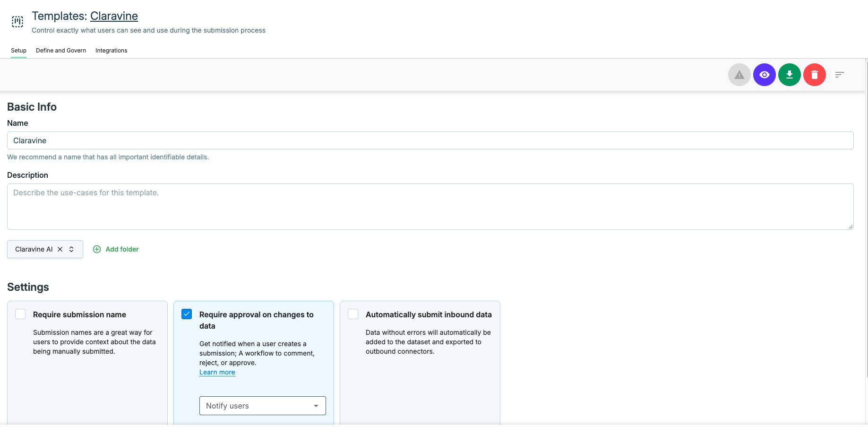Screen dimensions: 868x427
Task: Enable Require submission name checkbox
Action: coord(20,314)
